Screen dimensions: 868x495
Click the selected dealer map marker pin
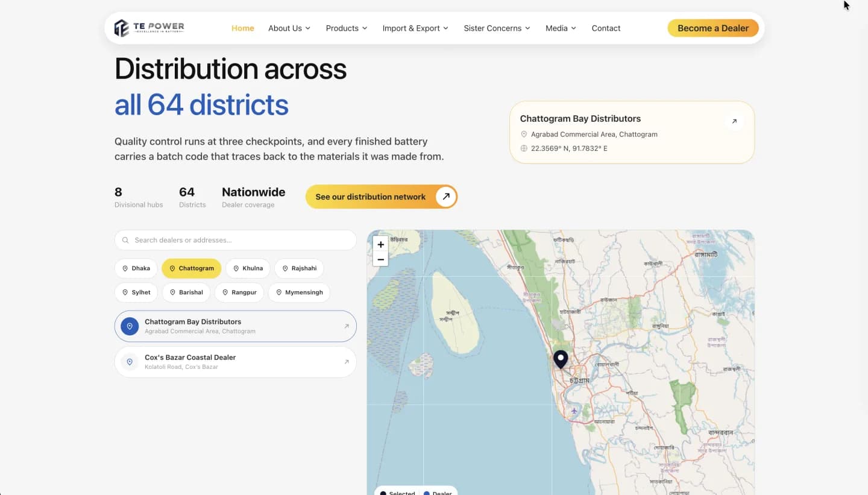coord(561,359)
